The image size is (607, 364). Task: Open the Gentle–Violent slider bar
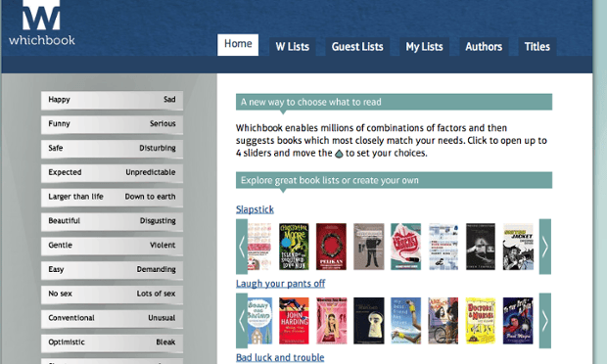(x=112, y=246)
